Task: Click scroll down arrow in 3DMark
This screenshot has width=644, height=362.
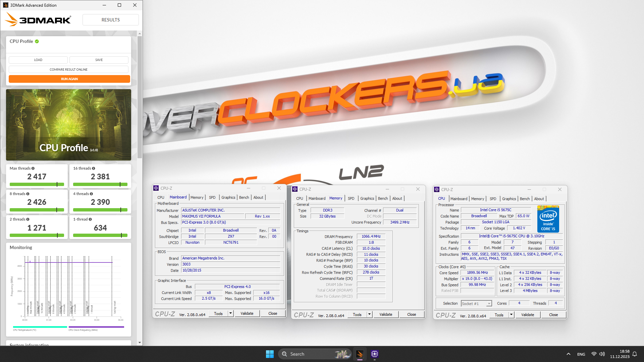Action: [140, 343]
